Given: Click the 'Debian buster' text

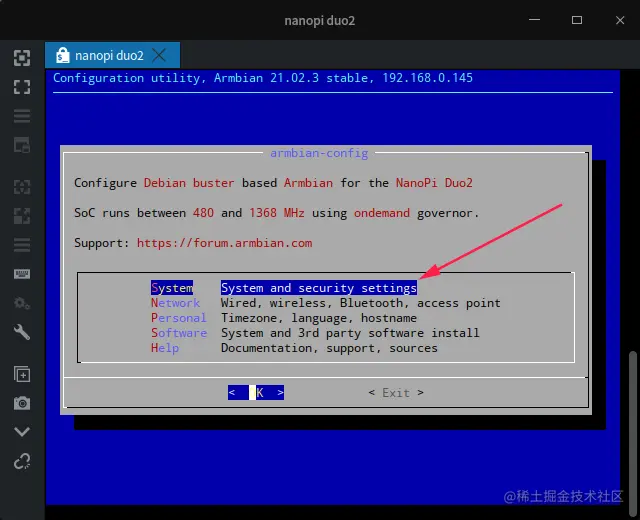Looking at the screenshot, I should pos(189,183).
